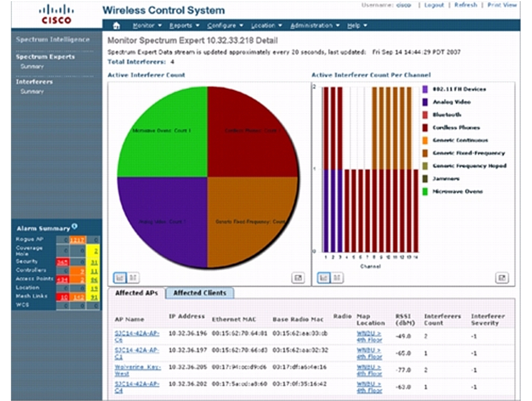
Task: Open map location for IP 10.32.36.202 row
Action: [x=369, y=387]
